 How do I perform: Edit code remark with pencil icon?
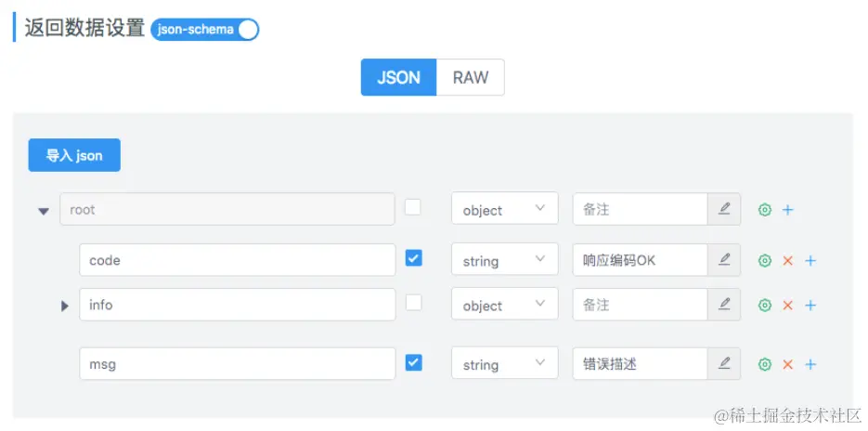pos(724,260)
